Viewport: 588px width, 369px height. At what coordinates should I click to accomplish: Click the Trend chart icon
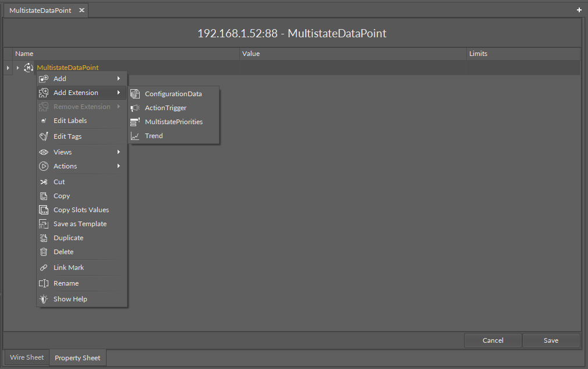click(x=135, y=136)
